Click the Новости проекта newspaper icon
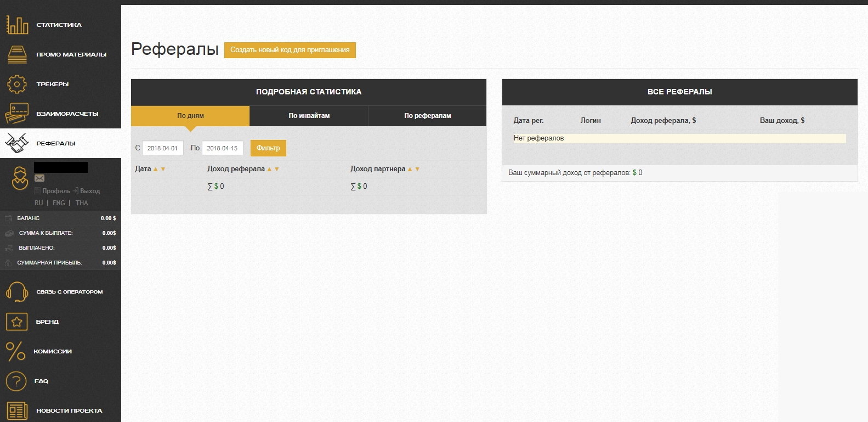Image resolution: width=868 pixels, height=422 pixels. pyautogui.click(x=17, y=410)
